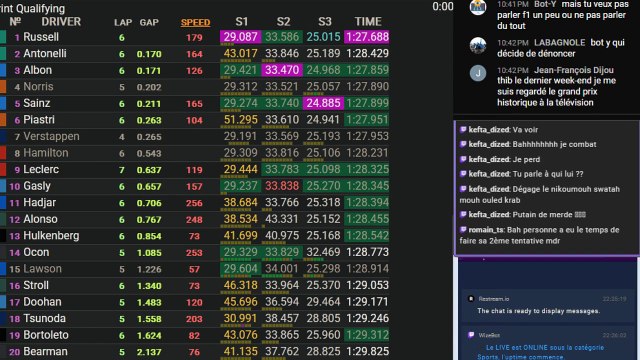Select driver name Piastri
The height and width of the screenshot is (360, 640).
click(39, 120)
